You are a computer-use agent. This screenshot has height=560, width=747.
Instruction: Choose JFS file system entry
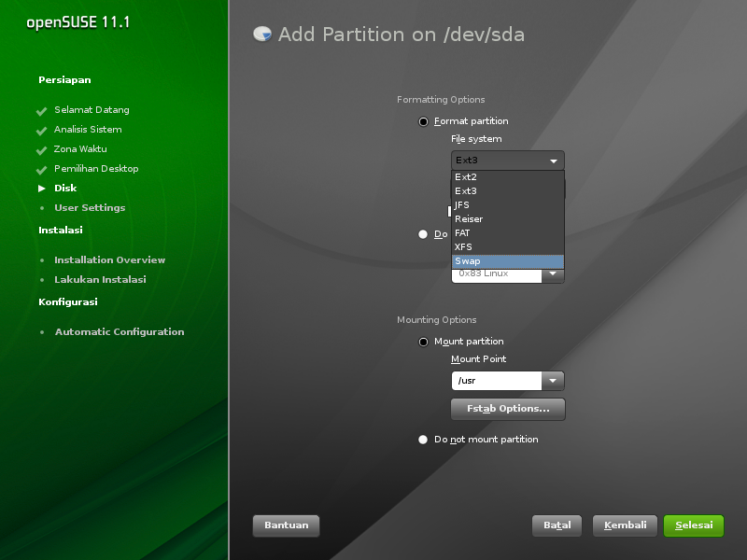507,204
